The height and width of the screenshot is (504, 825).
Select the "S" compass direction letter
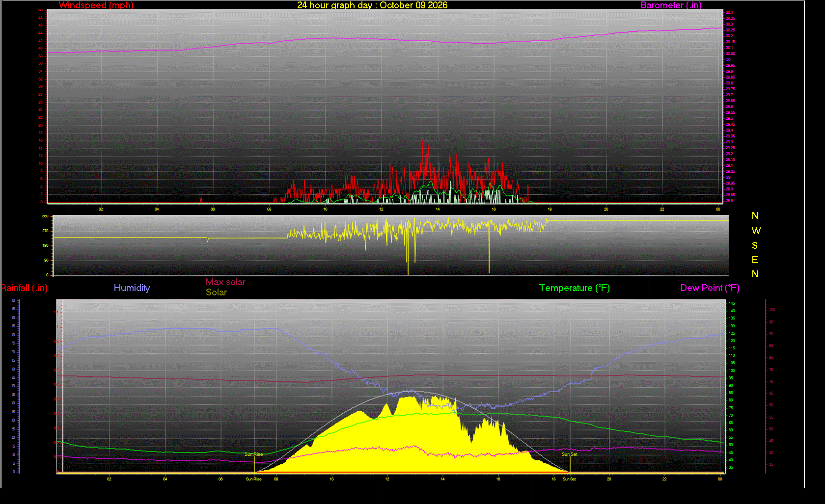coord(755,245)
